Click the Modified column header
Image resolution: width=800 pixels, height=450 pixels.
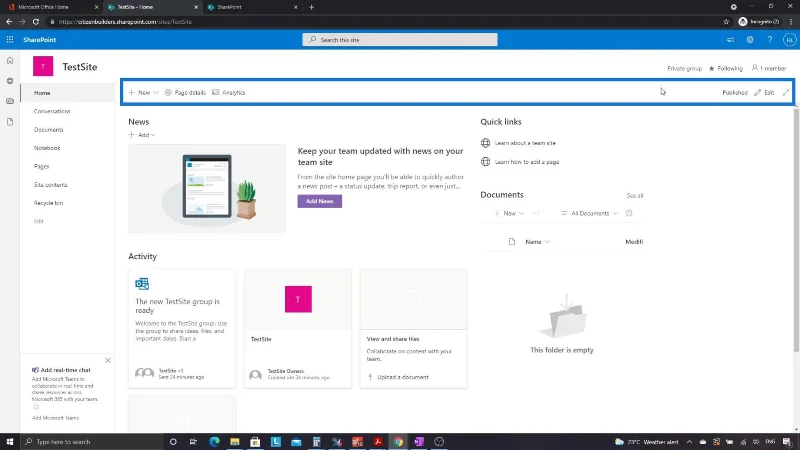pyautogui.click(x=634, y=242)
